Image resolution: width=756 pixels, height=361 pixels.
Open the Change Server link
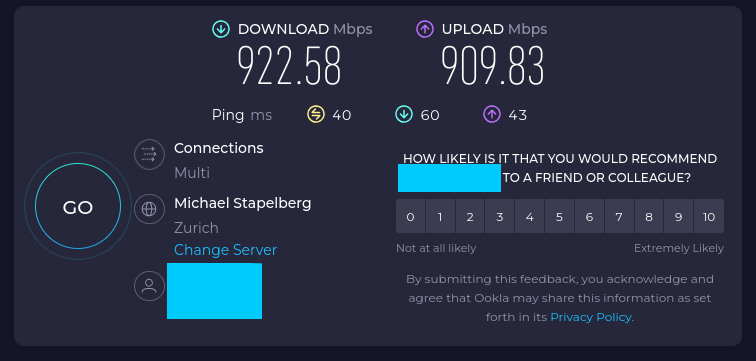(x=225, y=250)
